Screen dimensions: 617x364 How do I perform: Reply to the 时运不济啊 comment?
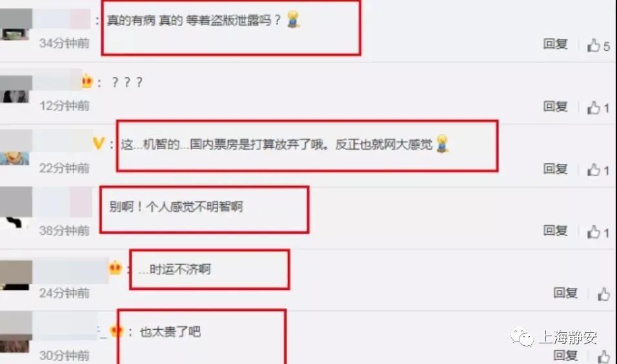pyautogui.click(x=565, y=292)
